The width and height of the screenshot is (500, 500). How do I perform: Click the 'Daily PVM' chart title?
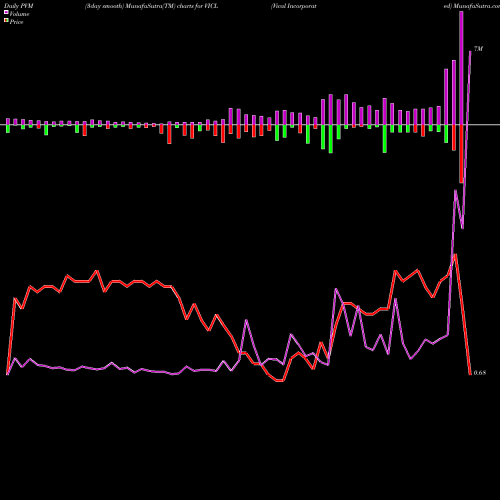tap(19, 6)
